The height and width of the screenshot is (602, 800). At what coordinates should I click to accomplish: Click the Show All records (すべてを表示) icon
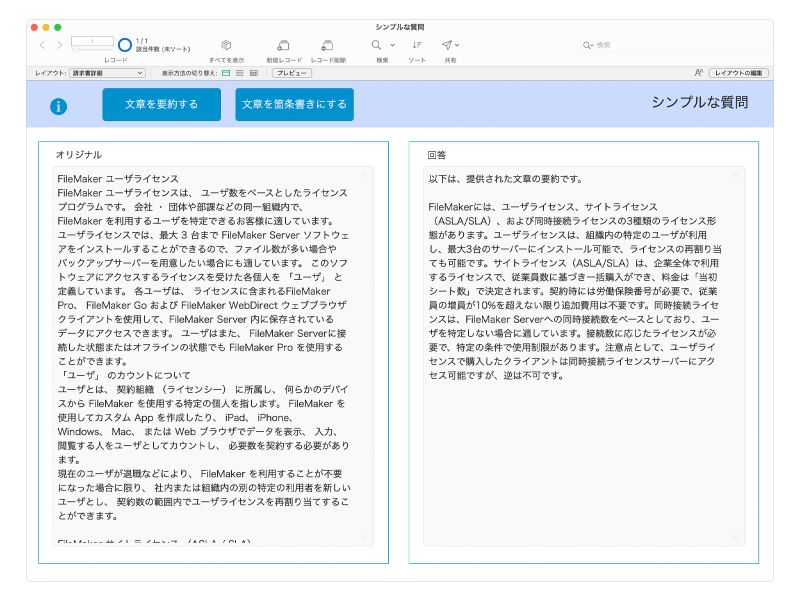click(226, 45)
